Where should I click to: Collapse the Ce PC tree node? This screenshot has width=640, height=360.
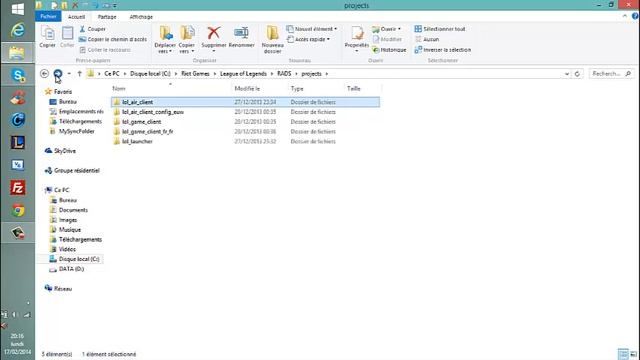point(44,190)
